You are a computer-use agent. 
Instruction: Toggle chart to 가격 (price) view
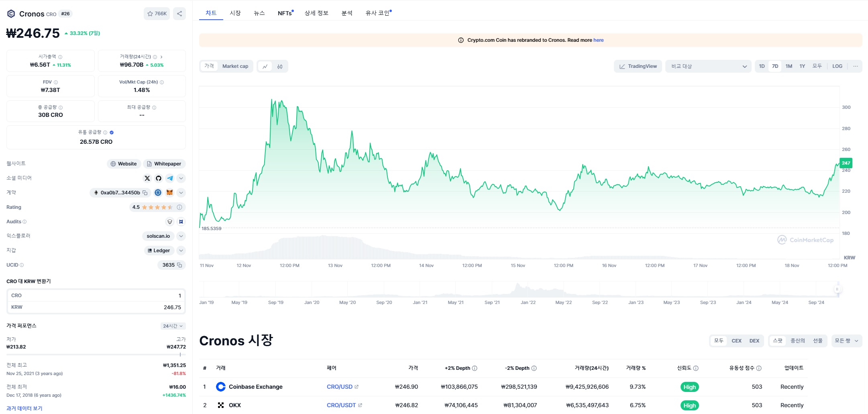[x=209, y=66]
